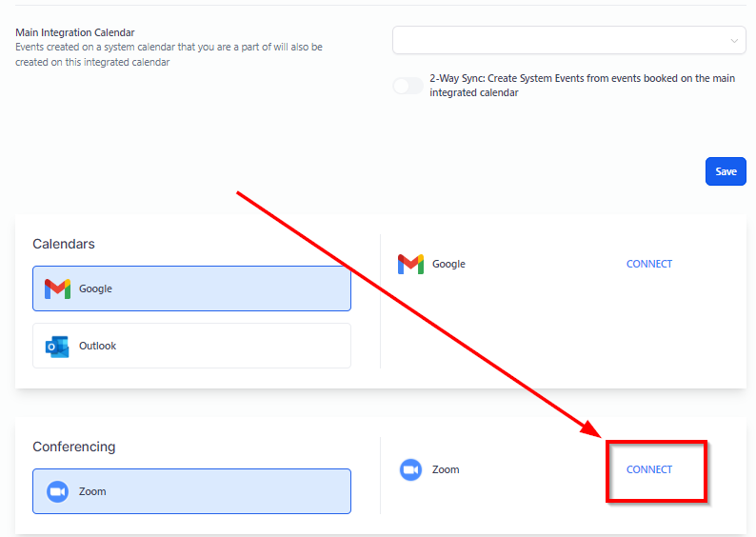Click the chevron arrow of the calendar dropdown
This screenshot has width=756, height=537.
(x=734, y=41)
